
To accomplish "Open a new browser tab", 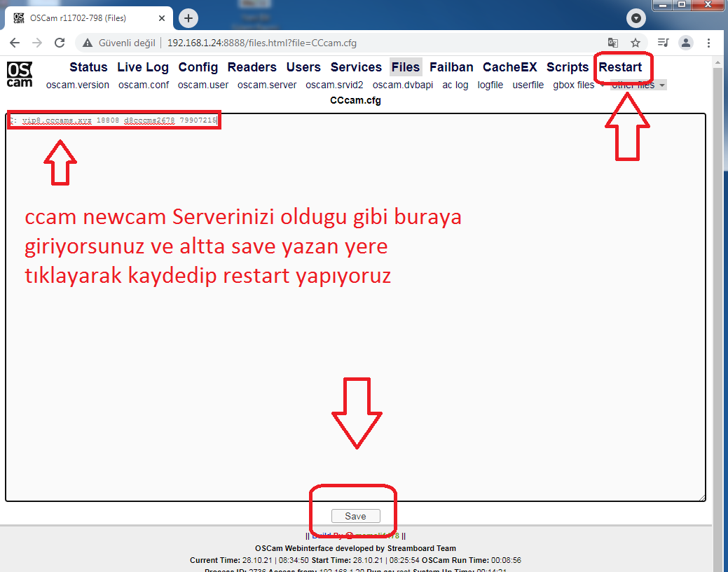I will coord(188,18).
